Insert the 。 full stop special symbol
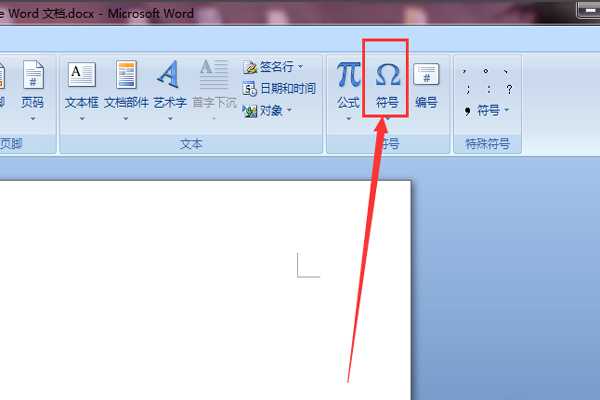Screen dimensions: 600x400 pyautogui.click(x=486, y=71)
